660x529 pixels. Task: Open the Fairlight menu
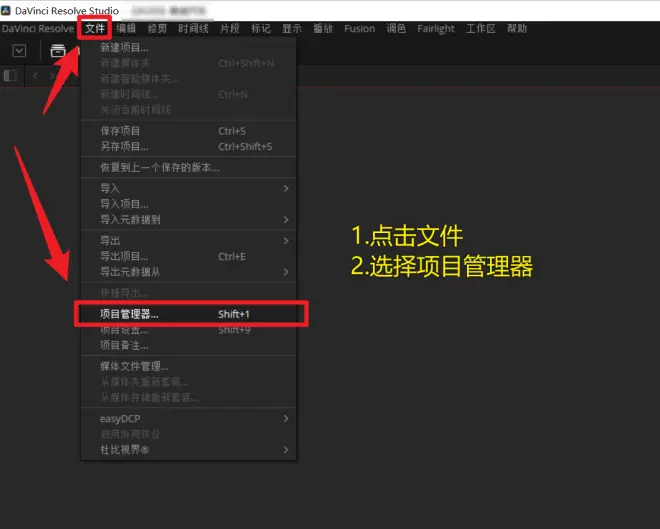(x=436, y=29)
